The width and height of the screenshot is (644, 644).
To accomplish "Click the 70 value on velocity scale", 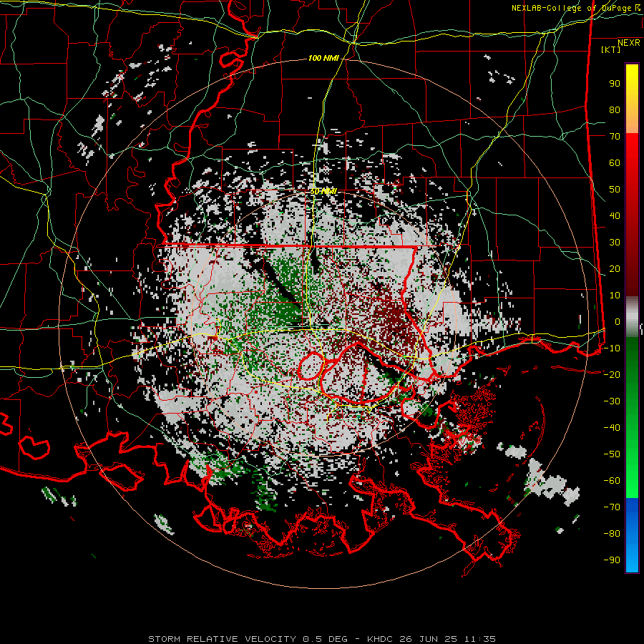I will (615, 137).
